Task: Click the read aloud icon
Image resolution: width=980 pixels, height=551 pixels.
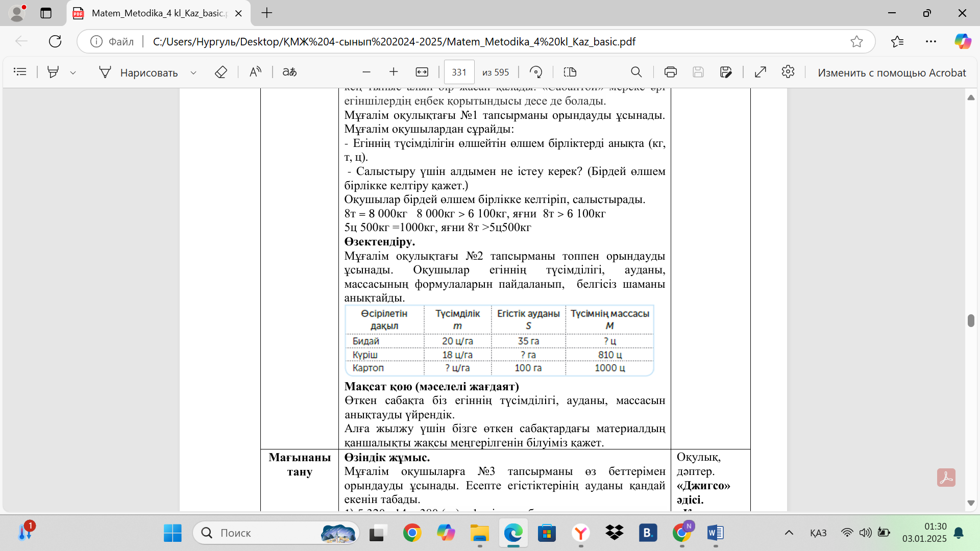Action: pos(255,72)
